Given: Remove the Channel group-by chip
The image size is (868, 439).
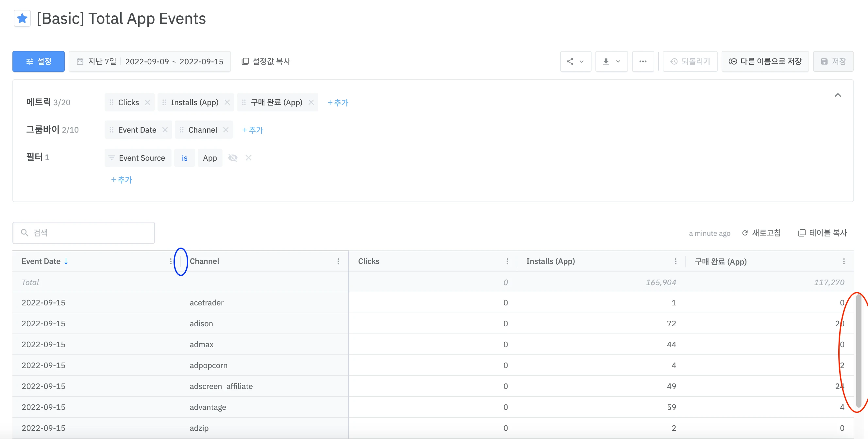Looking at the screenshot, I should [x=226, y=130].
